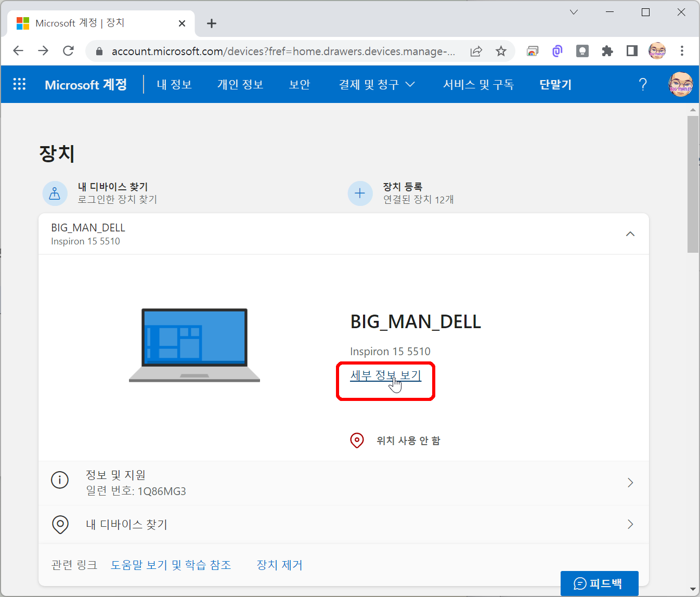Open the cast/media extension icon in toolbar
Image resolution: width=700 pixels, height=597 pixels.
click(533, 51)
